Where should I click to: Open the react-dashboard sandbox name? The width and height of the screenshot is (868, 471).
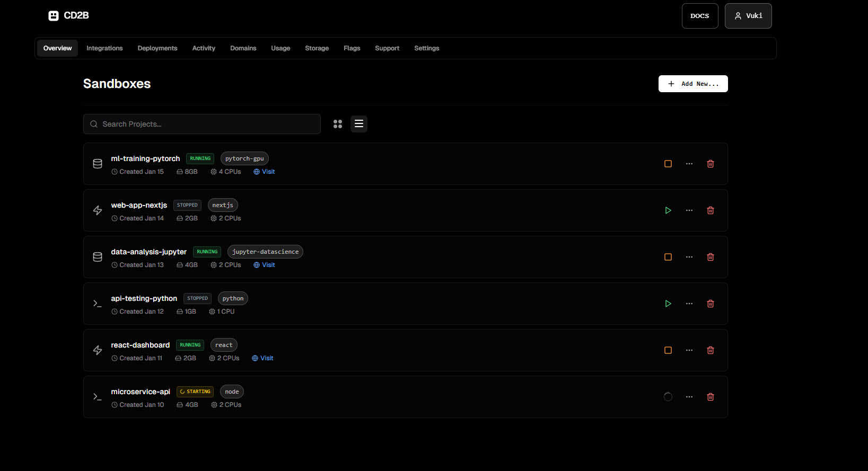coord(141,345)
